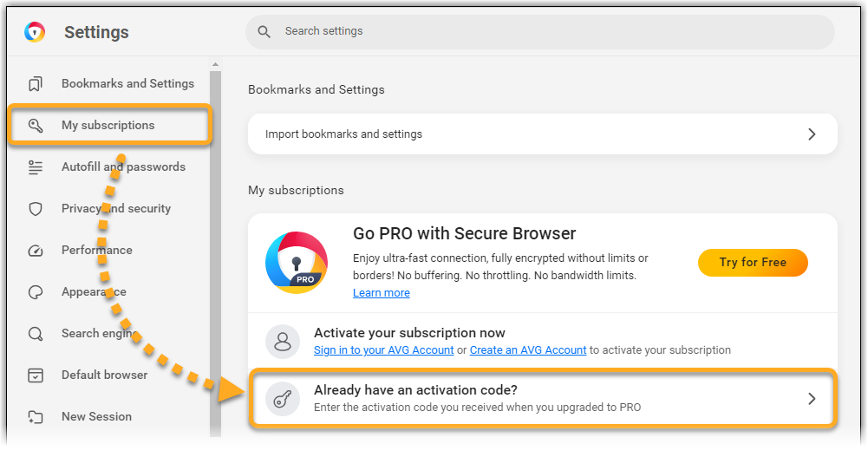Click the Performance gauge icon
868x457 pixels.
36,251
